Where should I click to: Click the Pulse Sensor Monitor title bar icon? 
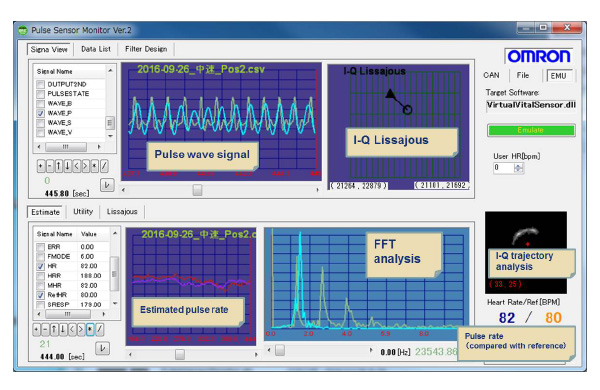[23, 30]
